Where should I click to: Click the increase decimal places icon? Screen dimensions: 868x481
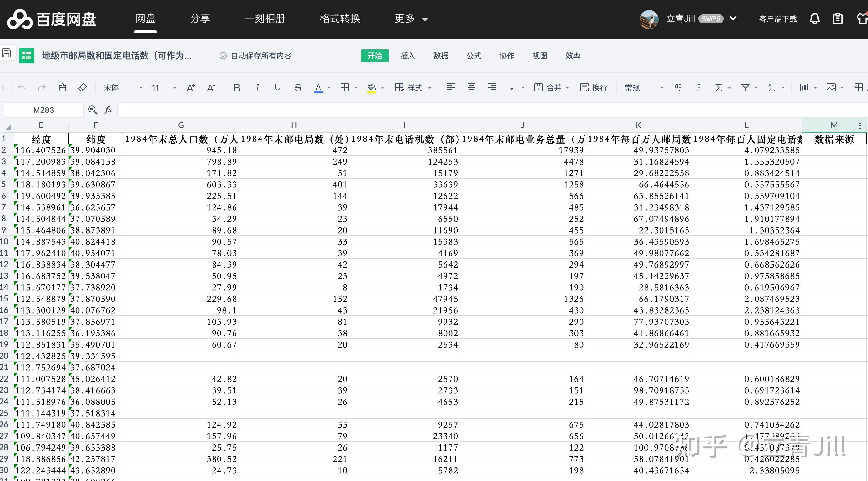click(678, 88)
